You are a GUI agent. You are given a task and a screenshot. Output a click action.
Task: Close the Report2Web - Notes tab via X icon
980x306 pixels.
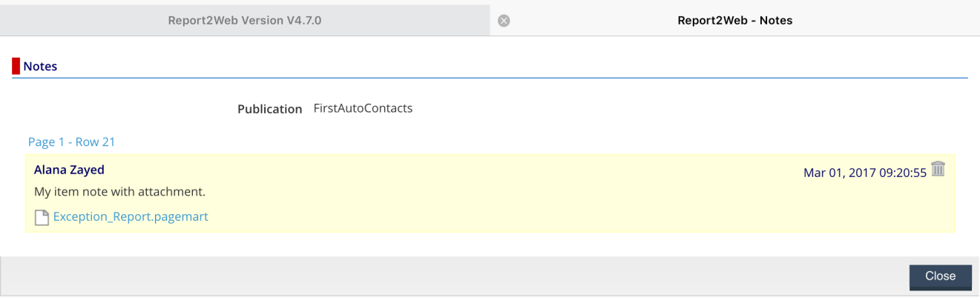coord(504,21)
